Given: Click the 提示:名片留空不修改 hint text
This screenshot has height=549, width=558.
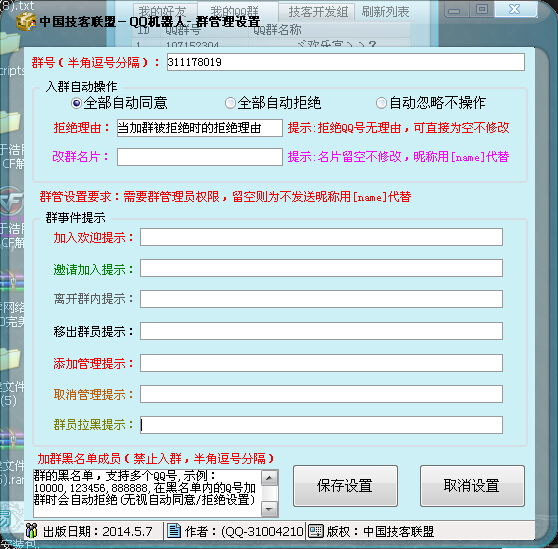Looking at the screenshot, I should 399,157.
